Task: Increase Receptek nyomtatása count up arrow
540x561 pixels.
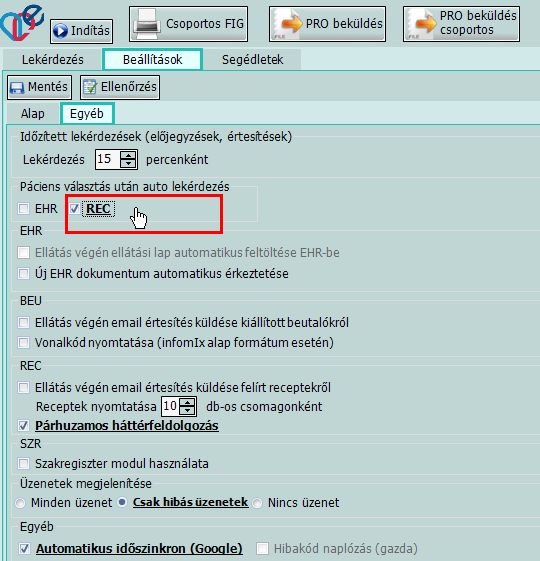Action: point(187,403)
